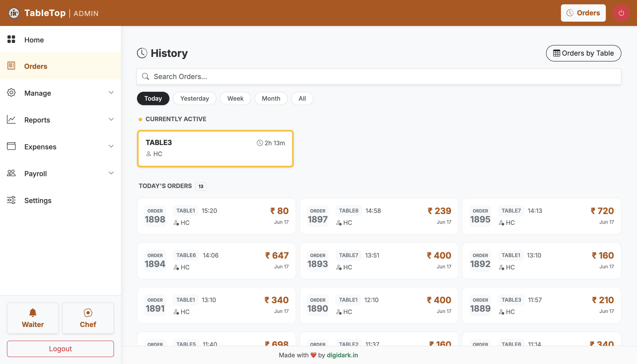Click the user icon on order 1889
This screenshot has height=364, width=637.
(501, 312)
